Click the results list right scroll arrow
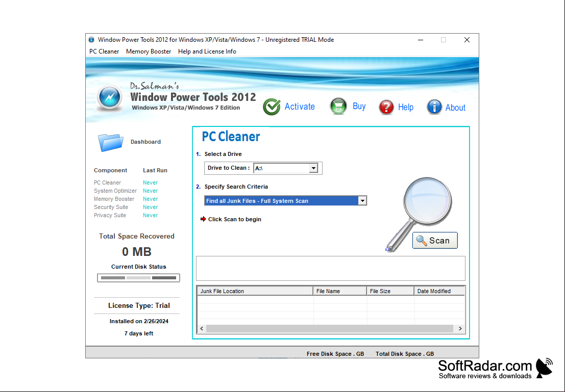Viewport: 565px width, 392px height. coord(460,328)
